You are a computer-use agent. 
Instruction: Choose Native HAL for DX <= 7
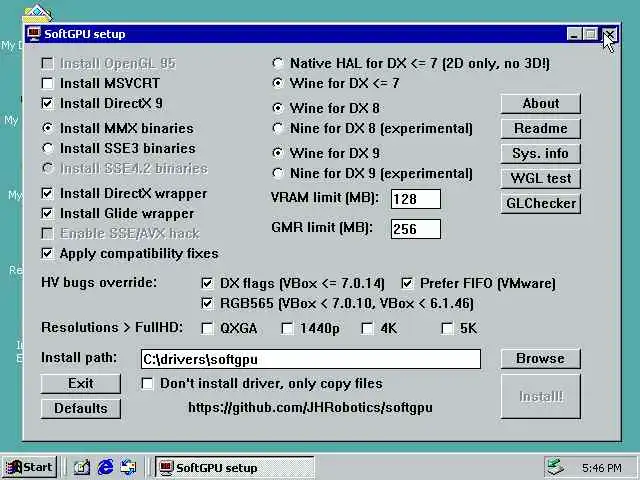pyautogui.click(x=278, y=63)
